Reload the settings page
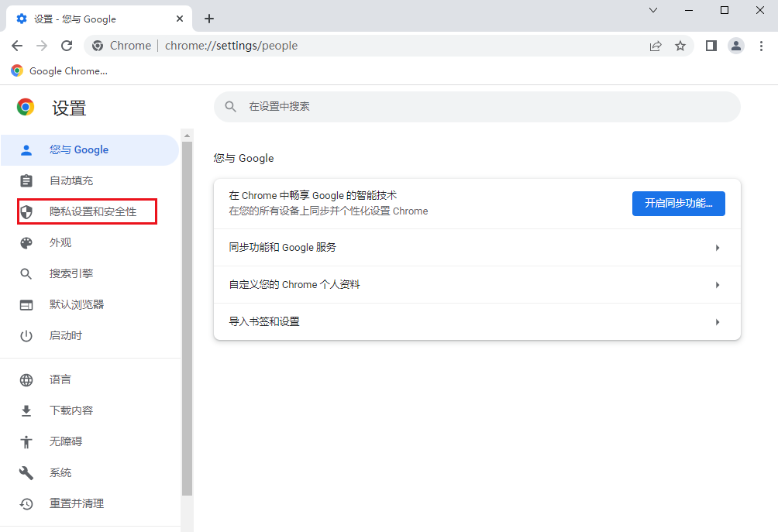The width and height of the screenshot is (778, 532). point(67,46)
